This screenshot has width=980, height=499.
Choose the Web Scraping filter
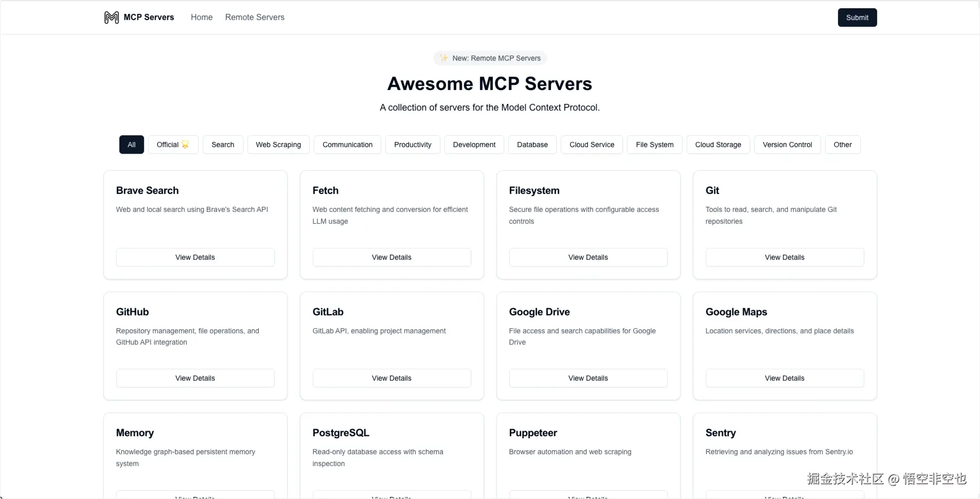[278, 145]
